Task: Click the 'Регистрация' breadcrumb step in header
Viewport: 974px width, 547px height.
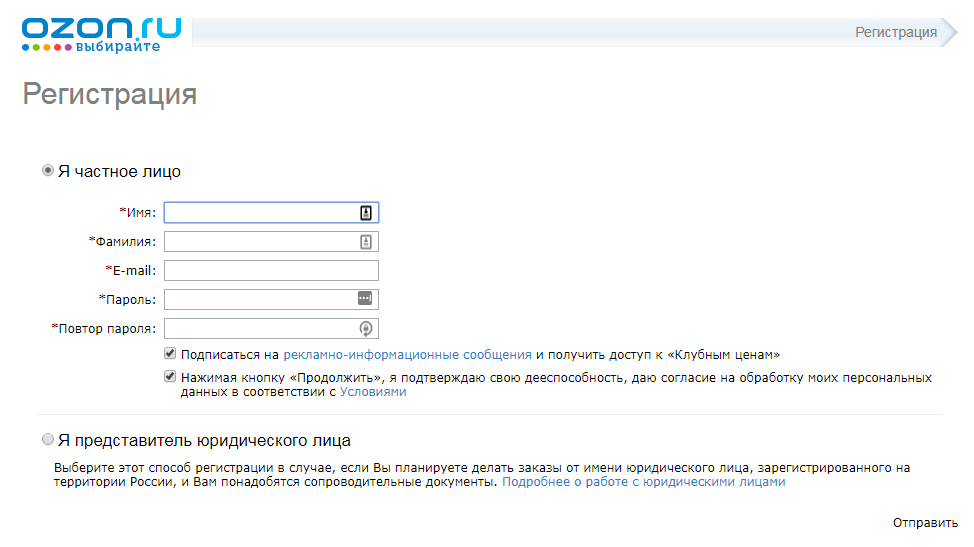Action: 895,32
